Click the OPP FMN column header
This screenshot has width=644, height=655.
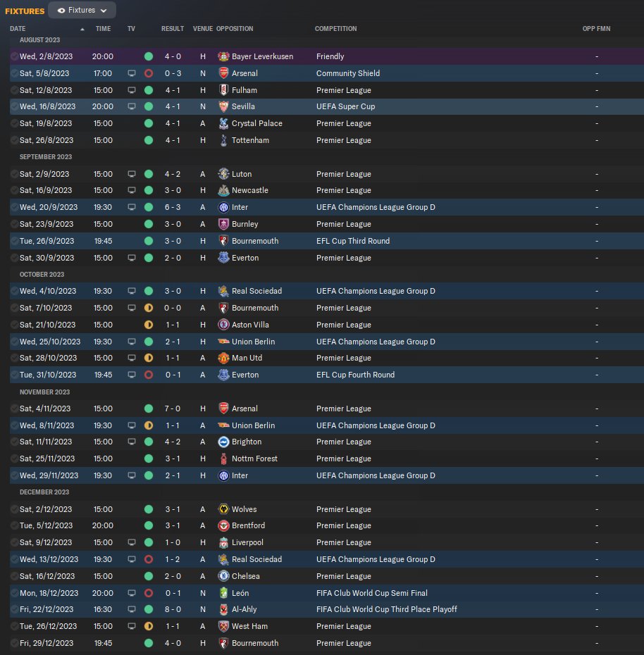[x=596, y=28]
